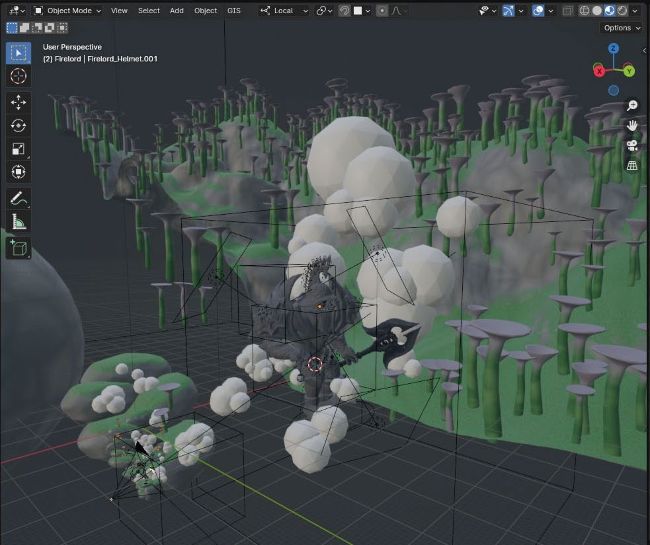Open the Object Mode dropdown
Image resolution: width=650 pixels, height=545 pixels.
pos(66,10)
